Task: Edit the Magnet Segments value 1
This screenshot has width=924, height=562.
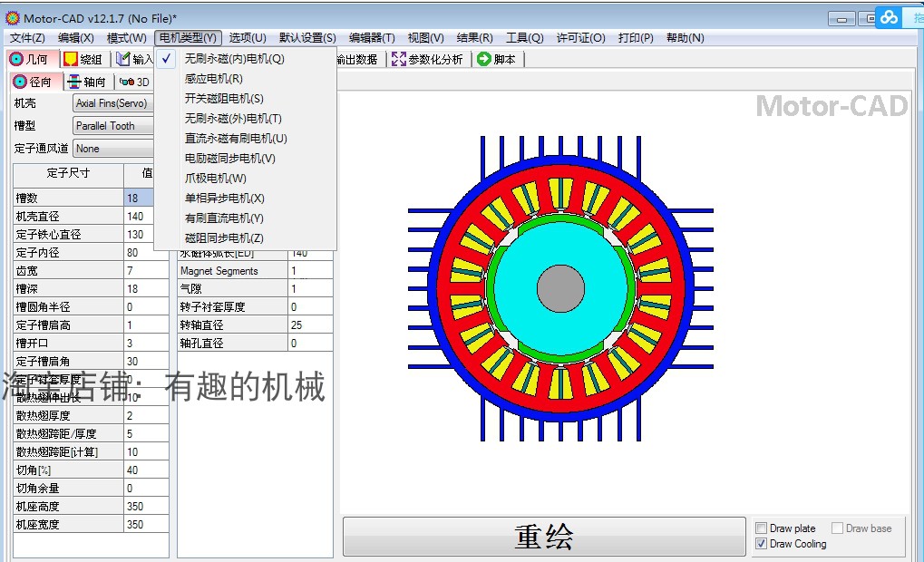Action: [x=310, y=271]
